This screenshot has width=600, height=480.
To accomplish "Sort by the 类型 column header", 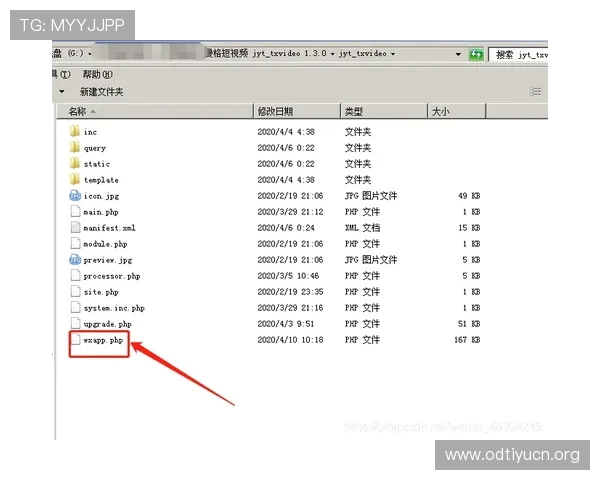I will pyautogui.click(x=384, y=111).
